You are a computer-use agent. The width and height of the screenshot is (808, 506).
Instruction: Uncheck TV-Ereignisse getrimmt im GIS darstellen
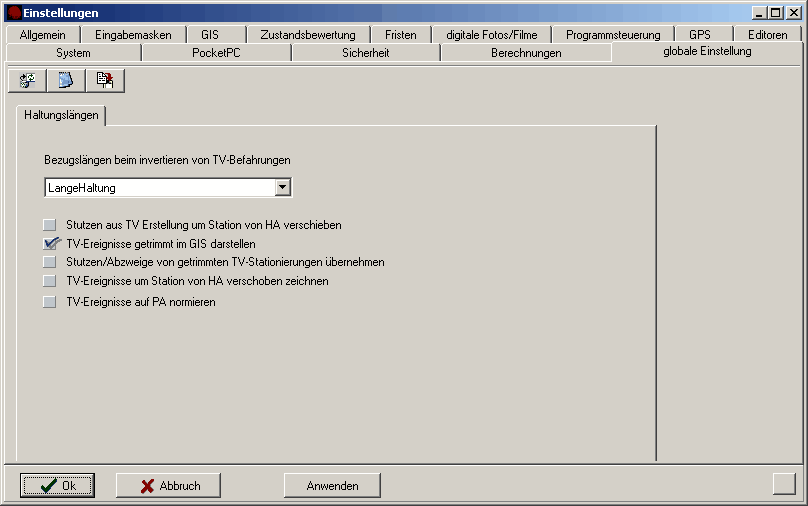50,243
